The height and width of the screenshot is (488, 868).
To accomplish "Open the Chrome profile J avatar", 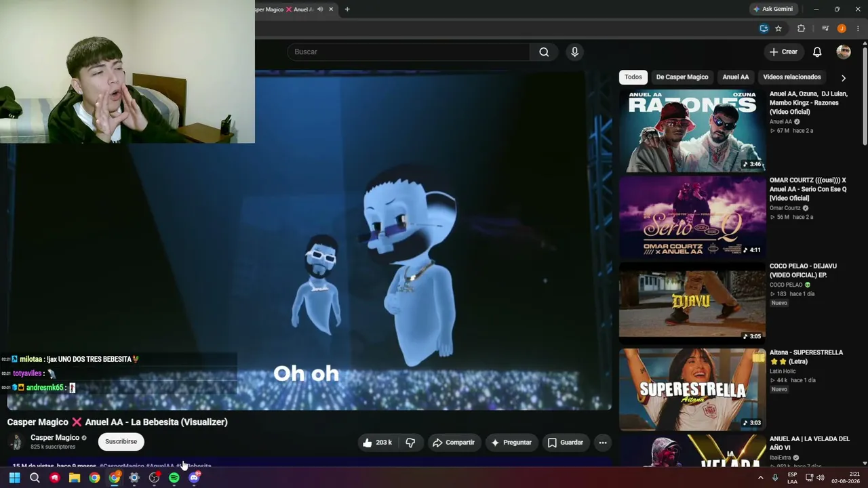I will 842,28.
